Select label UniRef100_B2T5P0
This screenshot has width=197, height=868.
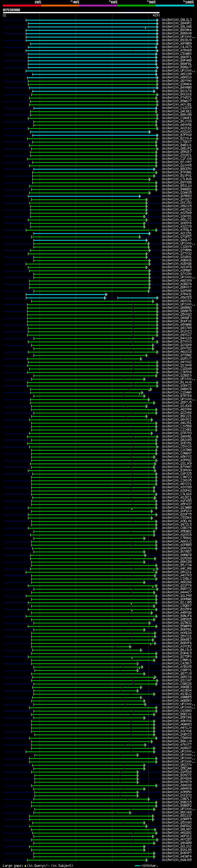point(177,657)
